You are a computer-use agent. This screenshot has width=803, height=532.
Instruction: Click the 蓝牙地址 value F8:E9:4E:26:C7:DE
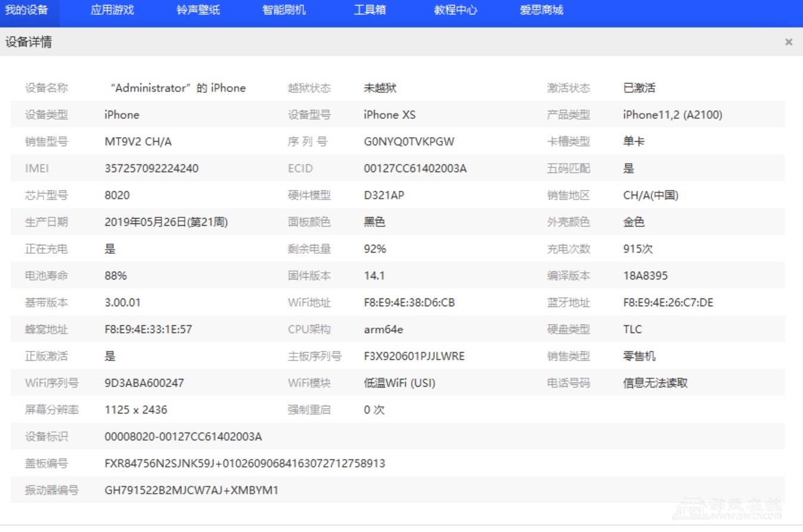pos(668,303)
